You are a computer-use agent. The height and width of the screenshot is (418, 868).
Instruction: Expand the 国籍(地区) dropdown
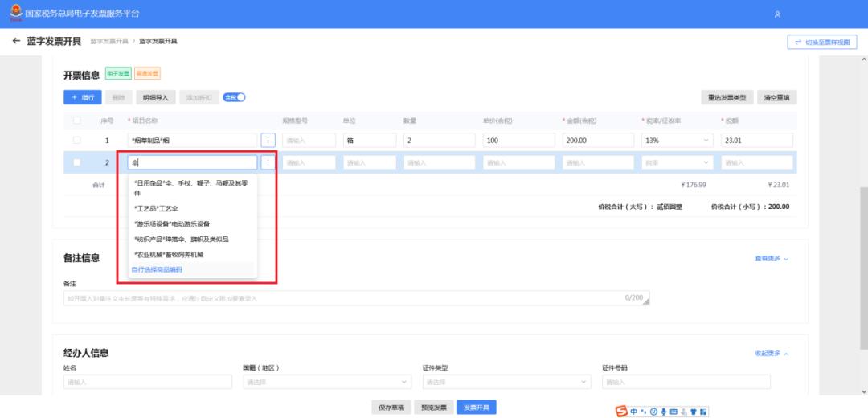pyautogui.click(x=327, y=382)
